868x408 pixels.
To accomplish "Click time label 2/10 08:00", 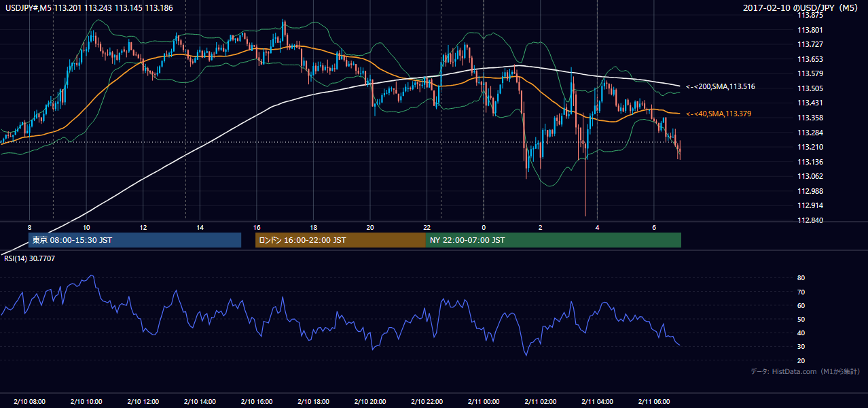I will tap(29, 402).
